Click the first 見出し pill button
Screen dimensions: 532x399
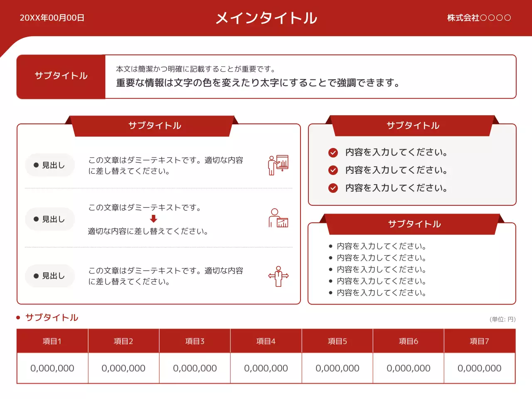pyautogui.click(x=50, y=165)
